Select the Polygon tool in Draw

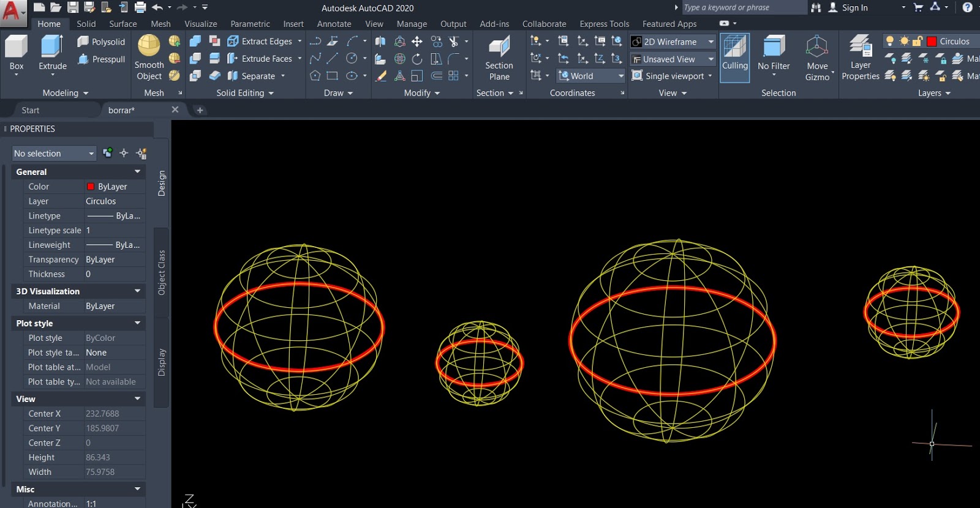pyautogui.click(x=315, y=76)
